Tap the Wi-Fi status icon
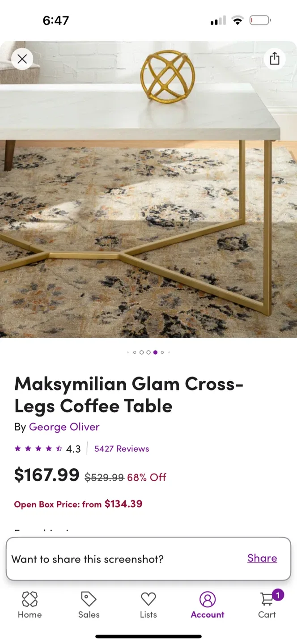Viewport: 297px width, 644px height. tap(238, 20)
